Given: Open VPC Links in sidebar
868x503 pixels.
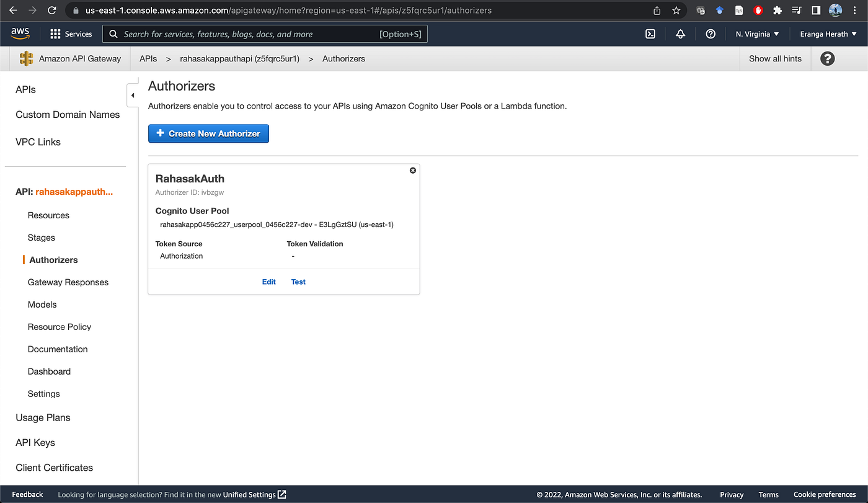Looking at the screenshot, I should pyautogui.click(x=38, y=142).
